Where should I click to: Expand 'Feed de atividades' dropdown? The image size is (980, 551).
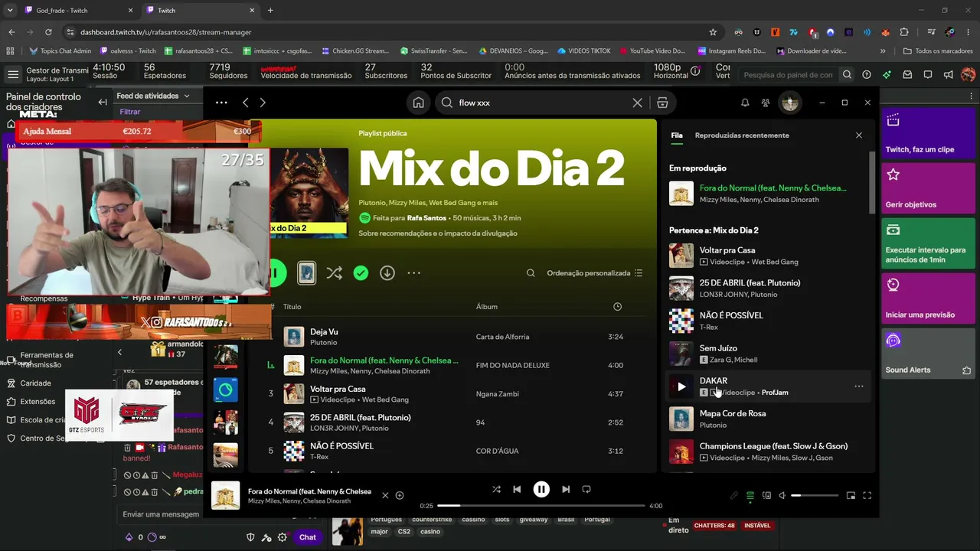coord(153,96)
